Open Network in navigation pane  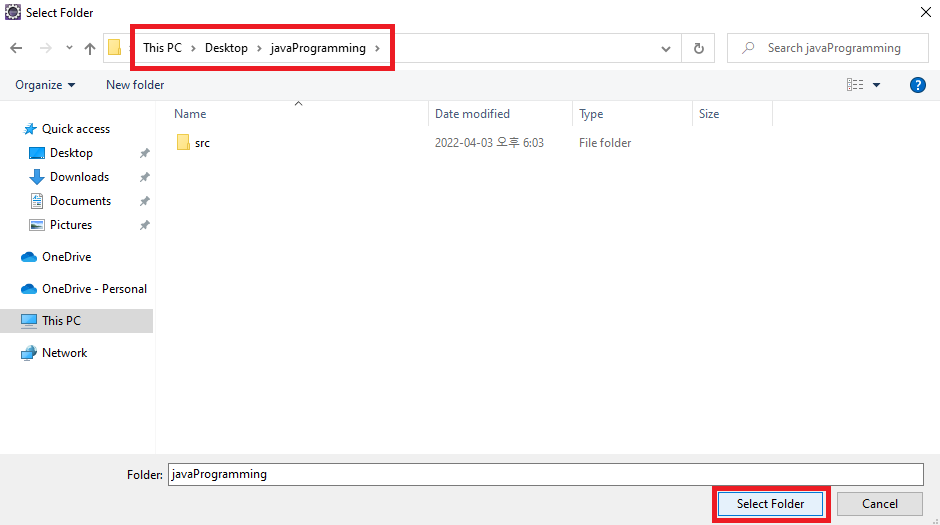click(65, 353)
